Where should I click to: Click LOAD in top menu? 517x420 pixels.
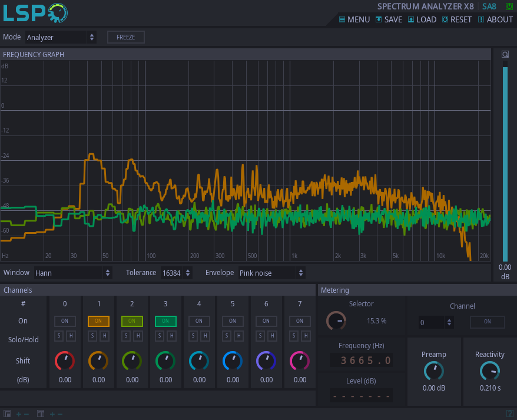click(422, 19)
